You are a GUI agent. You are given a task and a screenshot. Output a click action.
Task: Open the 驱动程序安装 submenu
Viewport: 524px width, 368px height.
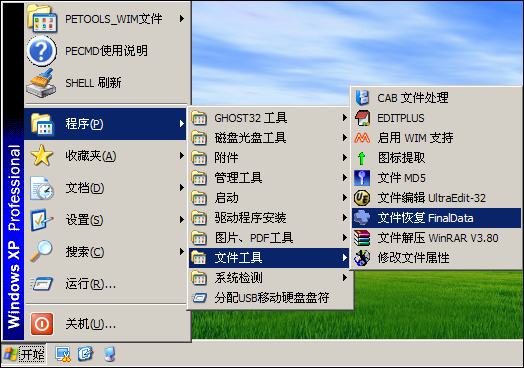click(269, 218)
